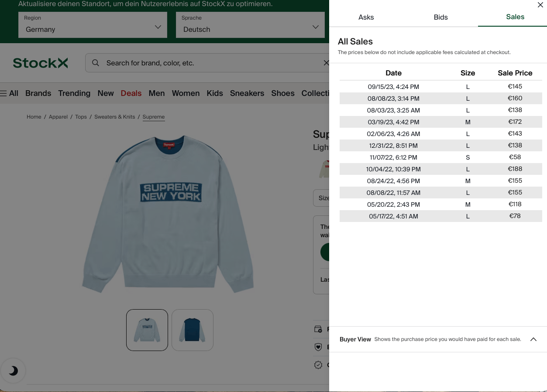Switch to the Bids tab
The height and width of the screenshot is (392, 547).
(441, 17)
